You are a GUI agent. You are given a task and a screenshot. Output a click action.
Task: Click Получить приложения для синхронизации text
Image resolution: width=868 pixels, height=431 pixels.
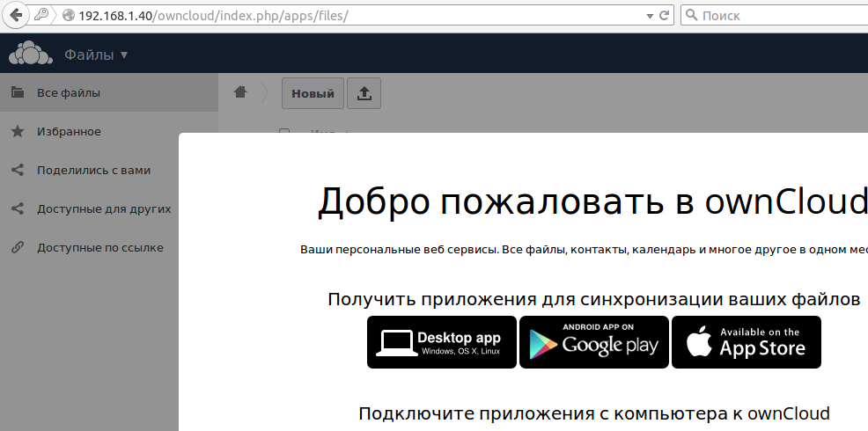point(594,299)
